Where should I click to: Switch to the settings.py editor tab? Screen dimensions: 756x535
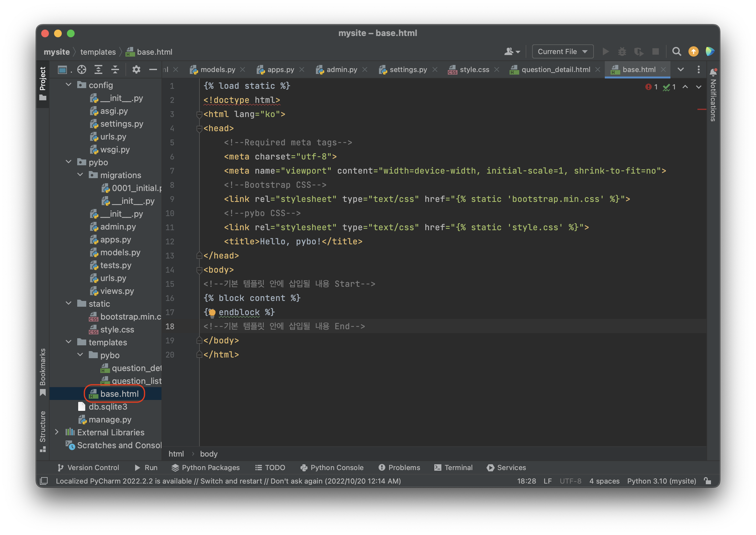pyautogui.click(x=408, y=69)
